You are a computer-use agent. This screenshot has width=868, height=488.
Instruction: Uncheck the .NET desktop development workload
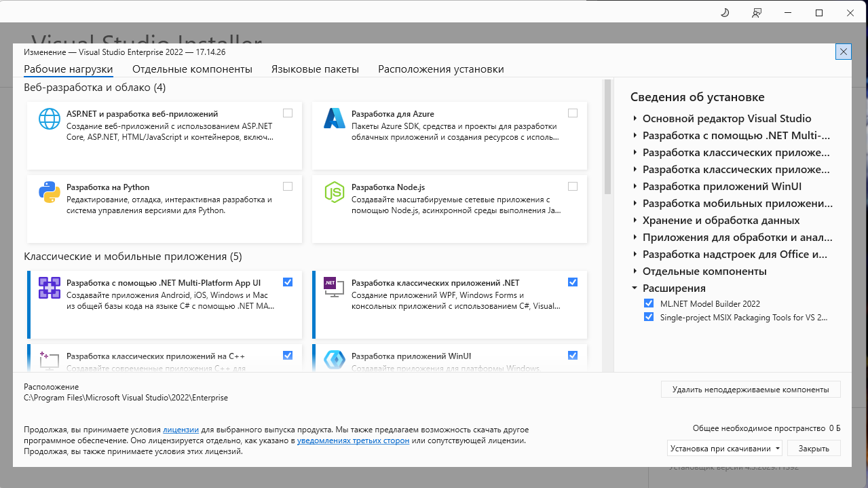coord(573,282)
